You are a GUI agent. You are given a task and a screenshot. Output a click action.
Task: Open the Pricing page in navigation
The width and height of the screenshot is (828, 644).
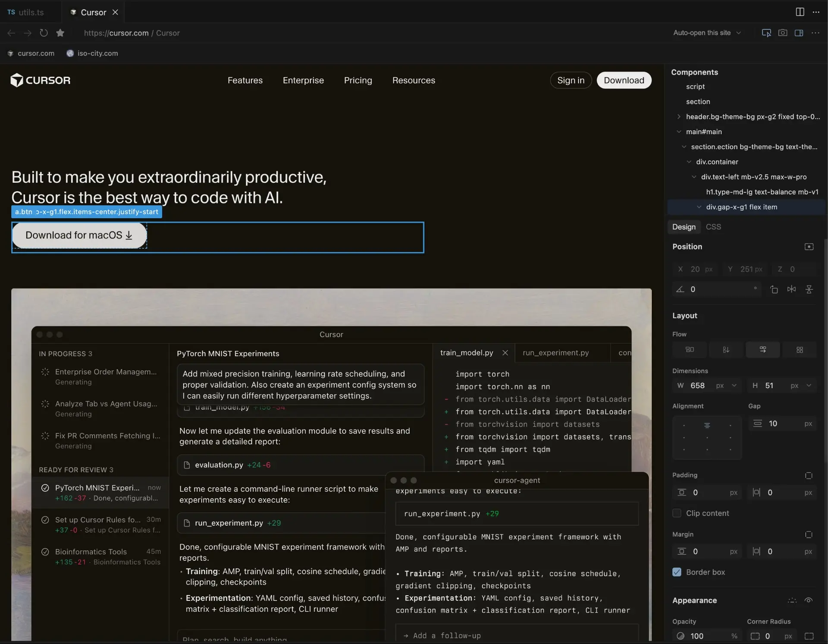[358, 80]
